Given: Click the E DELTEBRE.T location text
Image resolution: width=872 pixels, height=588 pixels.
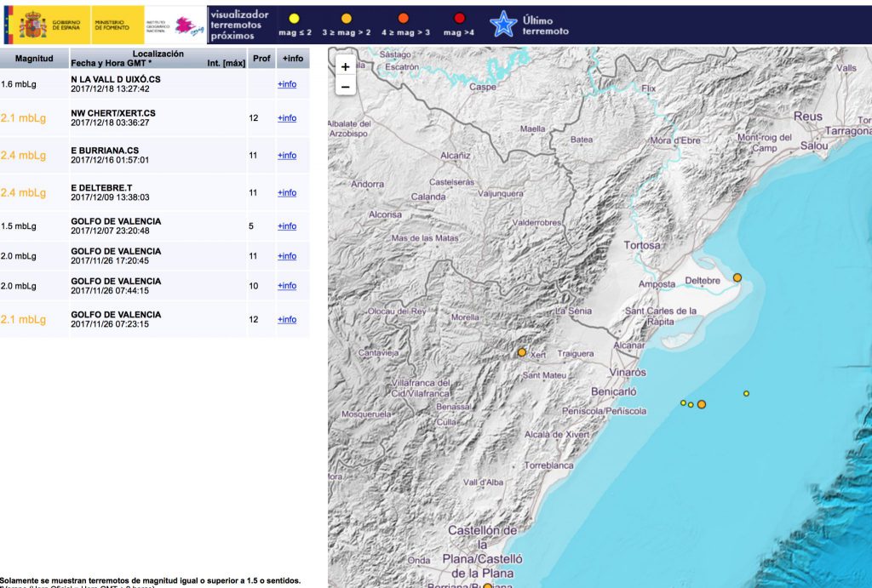Looking at the screenshot, I should (x=102, y=188).
